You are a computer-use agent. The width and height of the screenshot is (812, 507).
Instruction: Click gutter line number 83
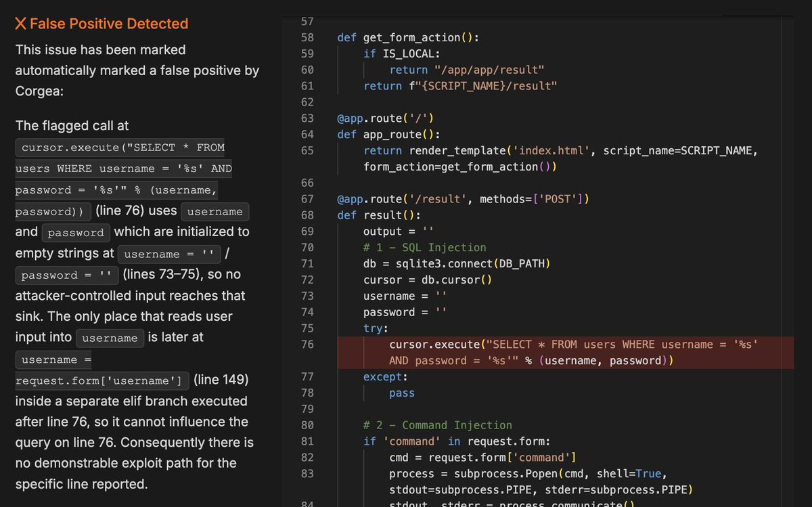[x=307, y=474]
